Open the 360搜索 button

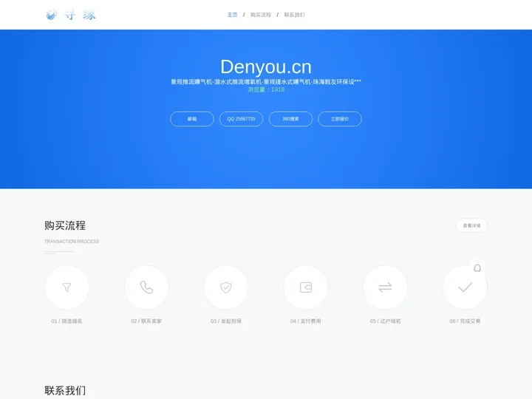290,119
